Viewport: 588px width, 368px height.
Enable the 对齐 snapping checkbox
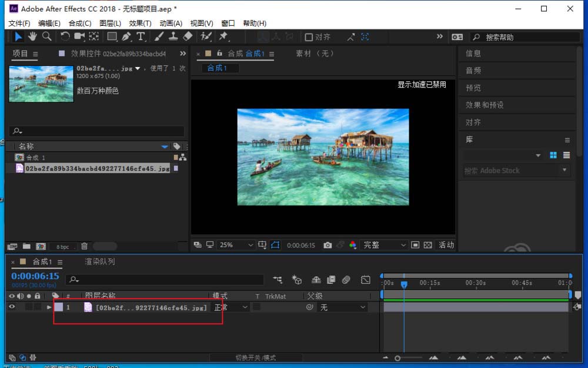point(309,37)
